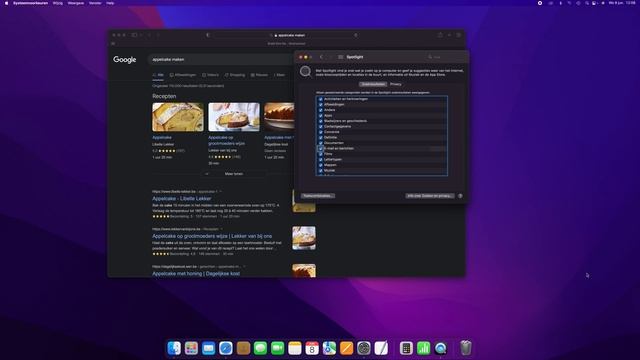640x360 pixels.
Task: Open the Appelcake - Libelle Lekker result
Action: coord(182,198)
